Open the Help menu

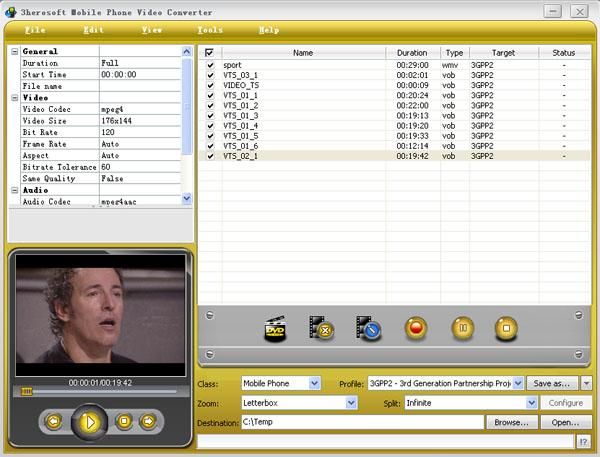[x=269, y=30]
